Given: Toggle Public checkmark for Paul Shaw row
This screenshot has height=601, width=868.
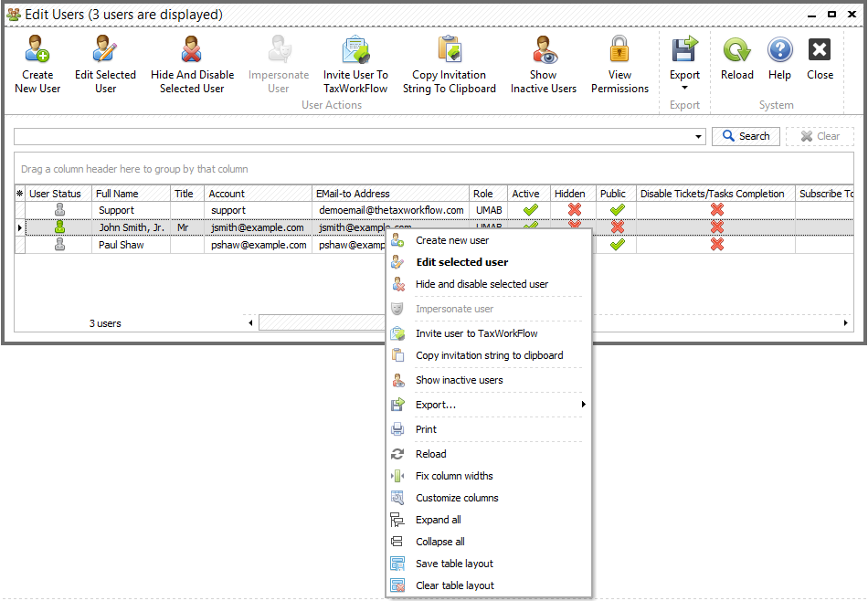Looking at the screenshot, I should [618, 244].
